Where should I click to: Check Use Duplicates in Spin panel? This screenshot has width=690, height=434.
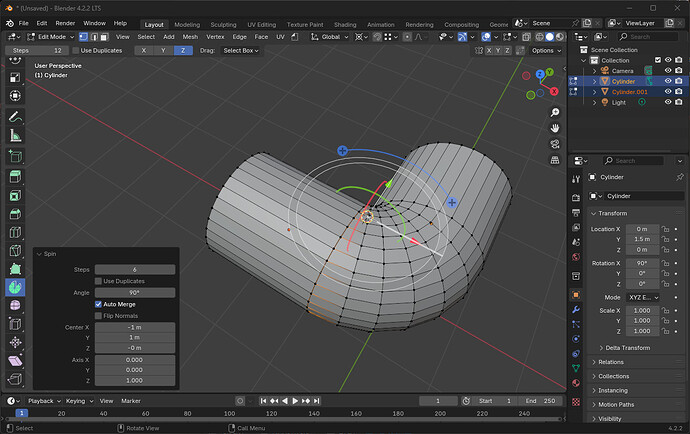click(x=98, y=281)
